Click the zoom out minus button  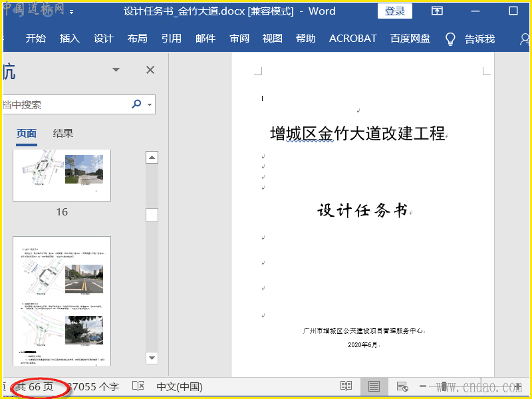pyautogui.click(x=423, y=386)
